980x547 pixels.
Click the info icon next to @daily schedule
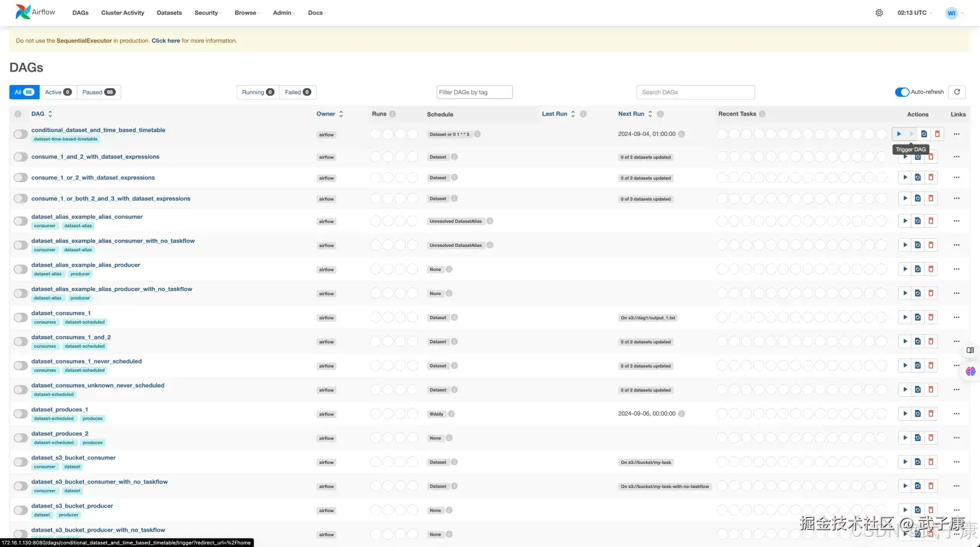click(x=450, y=413)
